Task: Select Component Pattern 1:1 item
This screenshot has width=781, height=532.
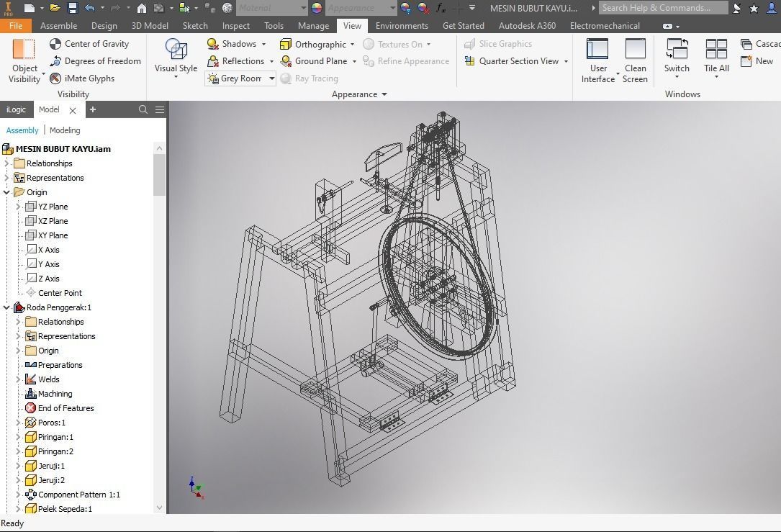Action: click(x=73, y=494)
